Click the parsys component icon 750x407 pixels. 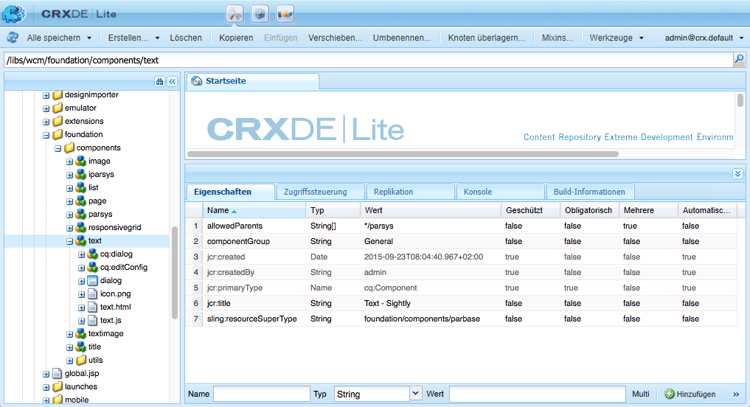tap(80, 214)
